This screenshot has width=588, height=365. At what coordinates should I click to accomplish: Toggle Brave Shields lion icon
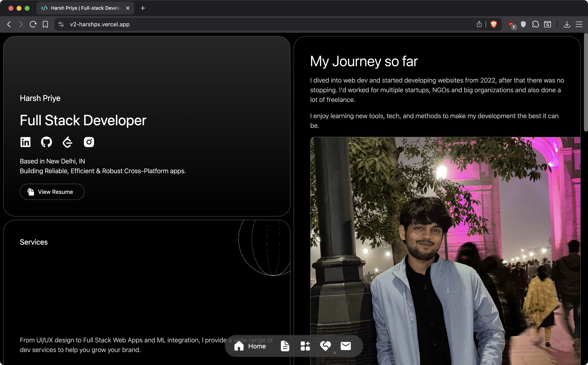494,24
